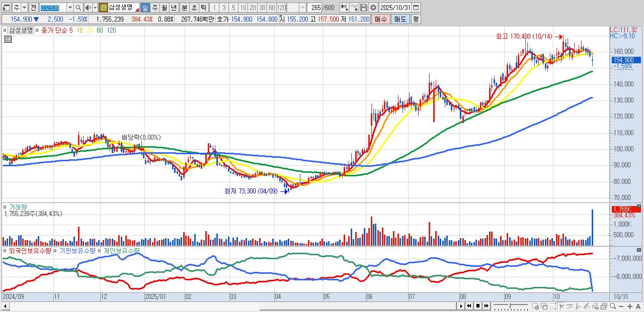Click the fast-forward double-arrow button
The image size is (644, 312).
pos(487,306)
